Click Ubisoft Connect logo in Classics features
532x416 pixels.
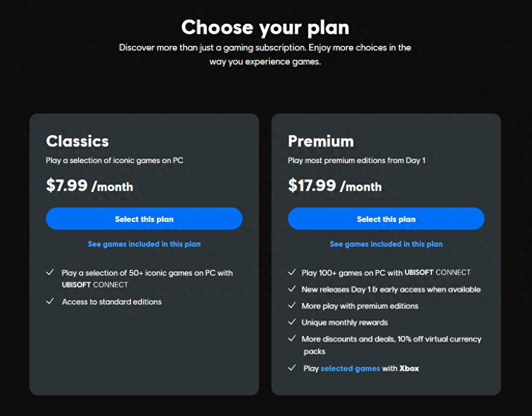95,284
